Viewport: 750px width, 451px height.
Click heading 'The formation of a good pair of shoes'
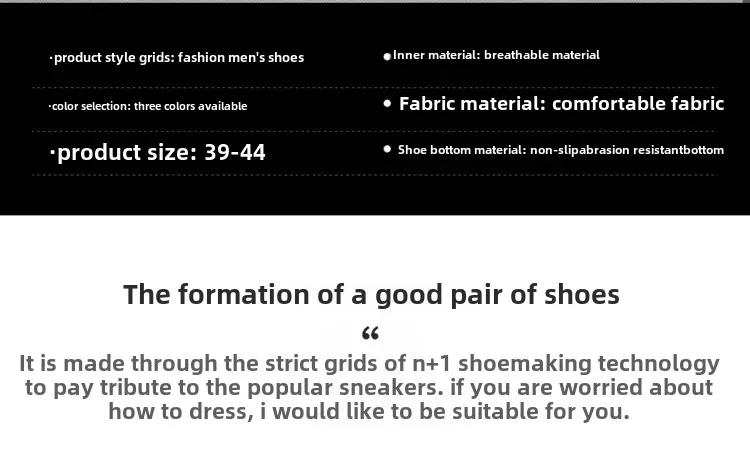371,295
